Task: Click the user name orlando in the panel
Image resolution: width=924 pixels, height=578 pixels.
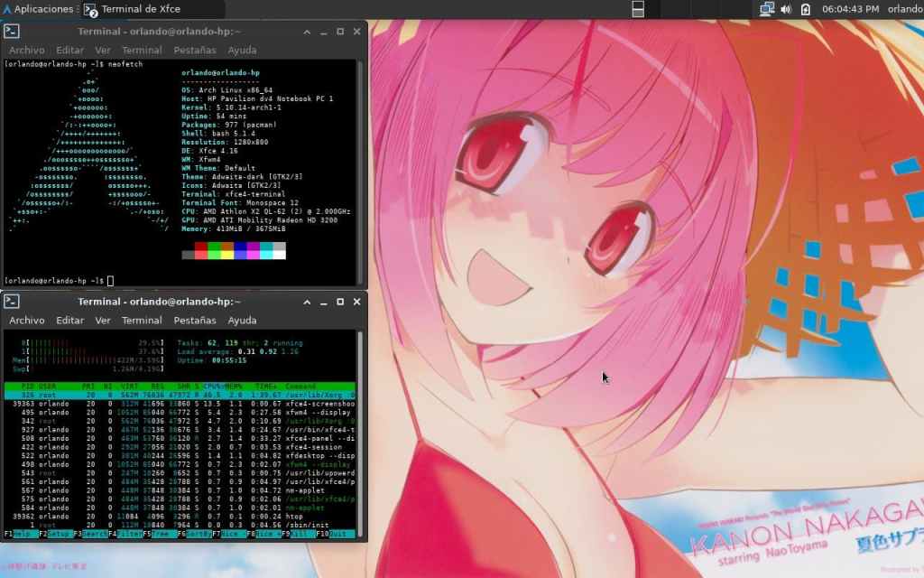Action: (905, 9)
